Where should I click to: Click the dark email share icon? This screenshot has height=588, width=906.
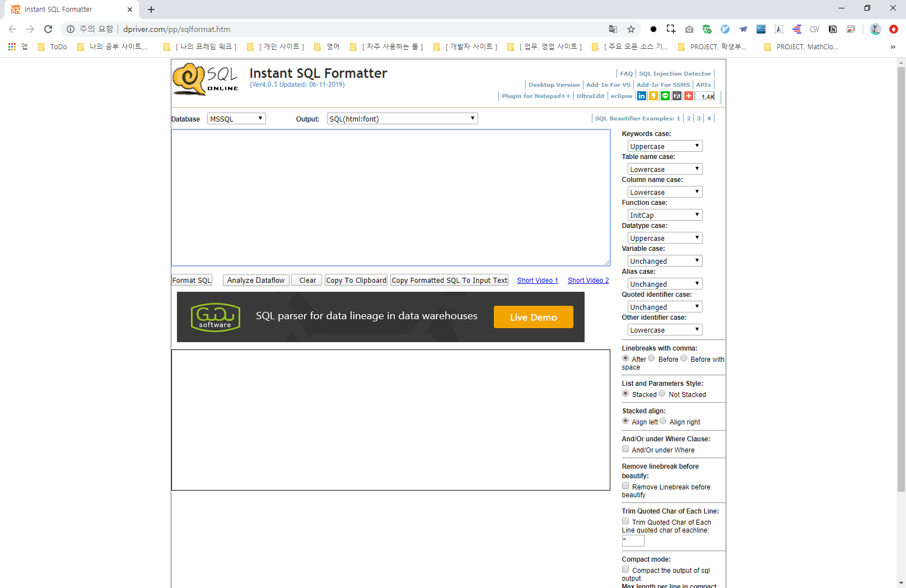(677, 96)
